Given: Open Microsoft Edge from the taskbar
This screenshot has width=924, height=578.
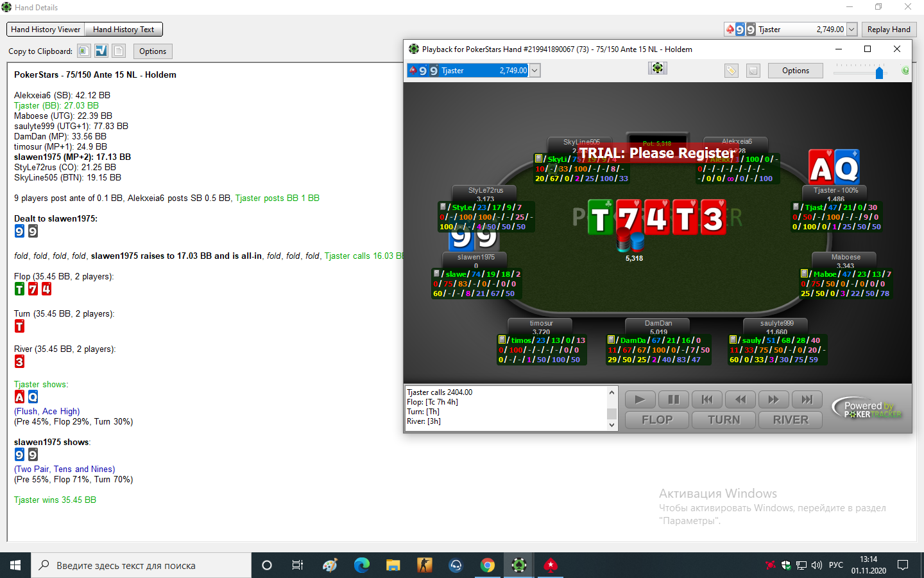Looking at the screenshot, I should [362, 565].
